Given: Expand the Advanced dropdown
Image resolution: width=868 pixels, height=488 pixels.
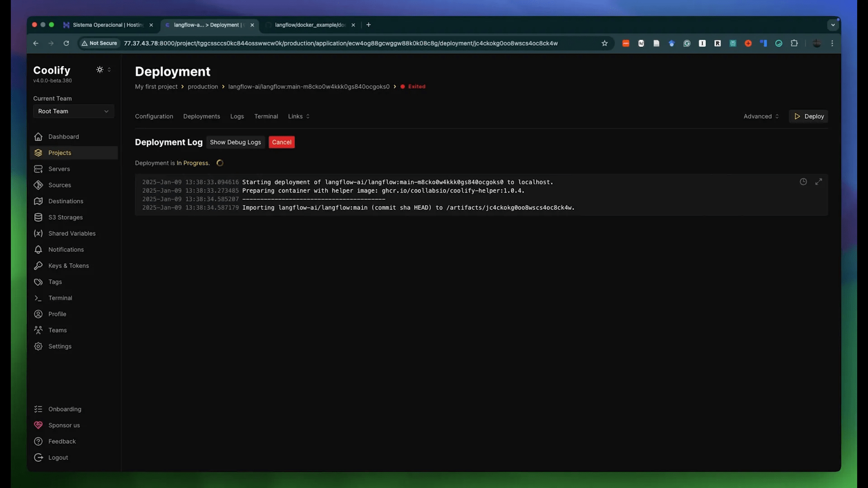Looking at the screenshot, I should (761, 117).
